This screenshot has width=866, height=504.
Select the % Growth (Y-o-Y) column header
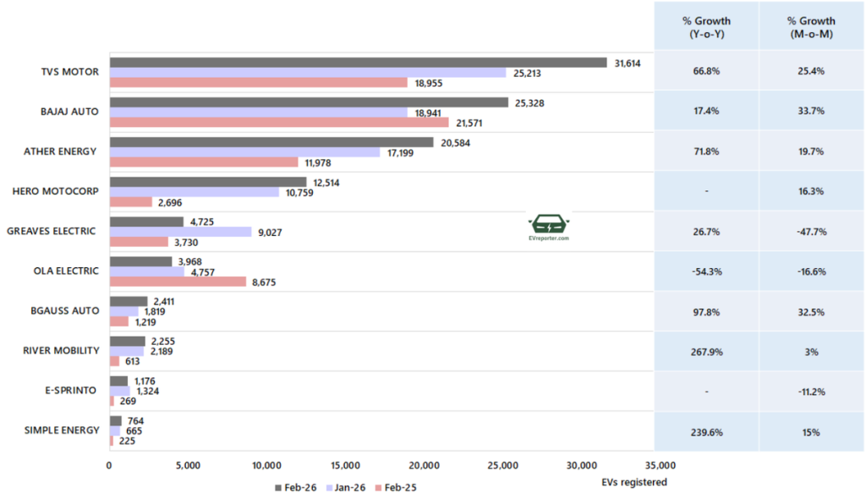coord(706,26)
